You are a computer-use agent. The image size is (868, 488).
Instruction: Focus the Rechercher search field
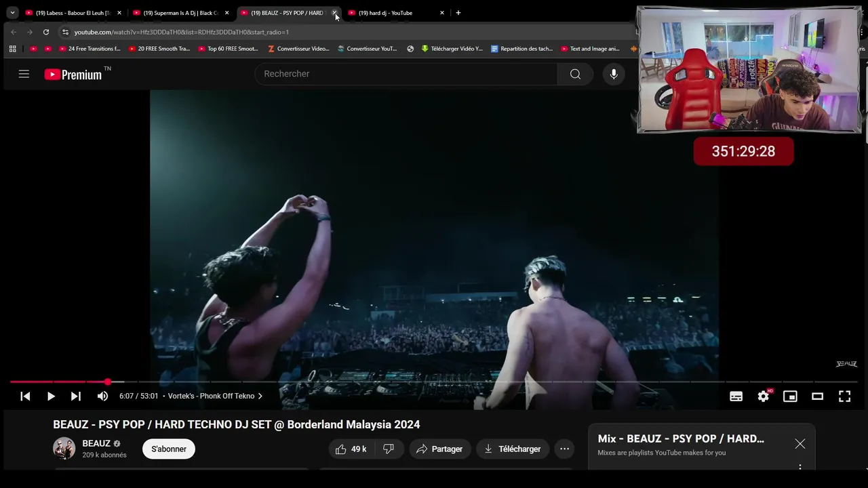406,74
